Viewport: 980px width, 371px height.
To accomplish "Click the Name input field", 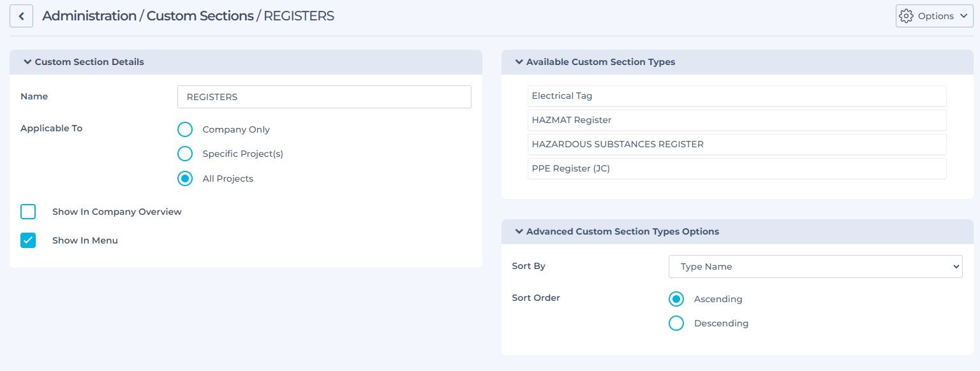I will click(x=324, y=97).
